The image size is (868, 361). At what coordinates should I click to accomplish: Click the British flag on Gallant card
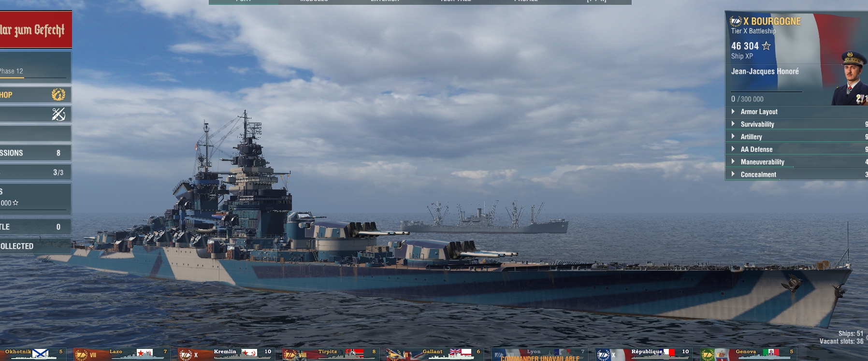[461, 352]
